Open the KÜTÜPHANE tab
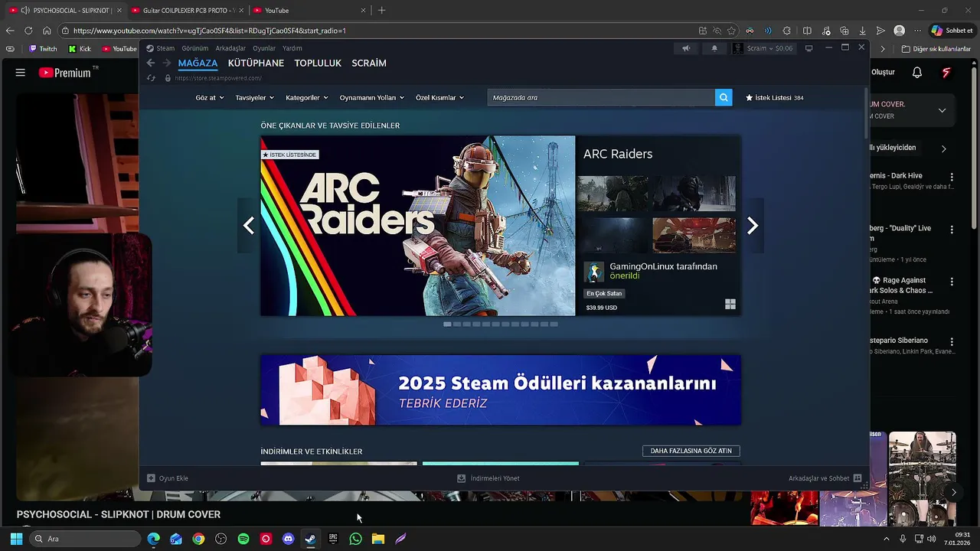Viewport: 980px width, 551px height. (256, 63)
